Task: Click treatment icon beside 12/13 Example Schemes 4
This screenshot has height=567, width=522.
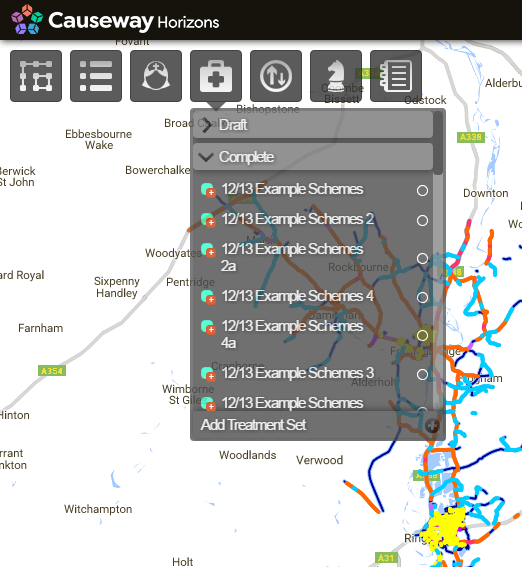Action: [209, 297]
